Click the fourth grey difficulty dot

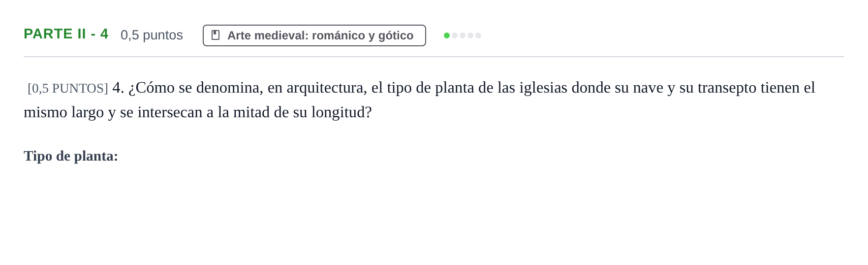click(470, 35)
